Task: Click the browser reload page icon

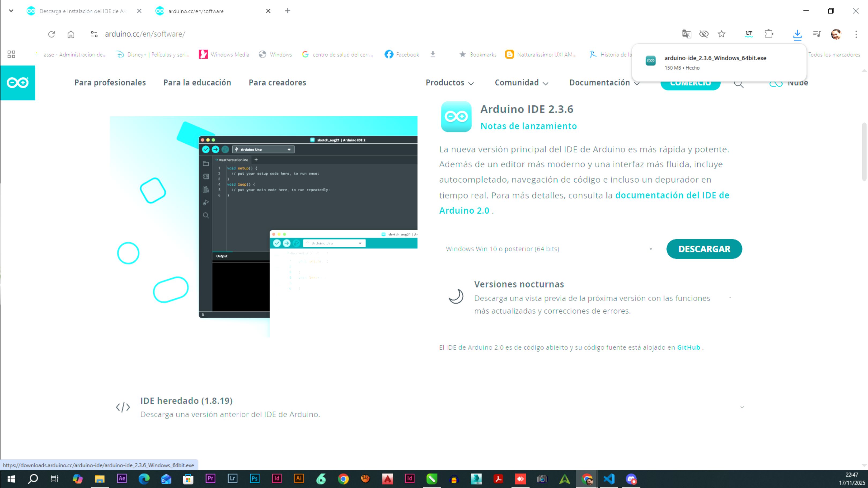Action: (x=51, y=34)
